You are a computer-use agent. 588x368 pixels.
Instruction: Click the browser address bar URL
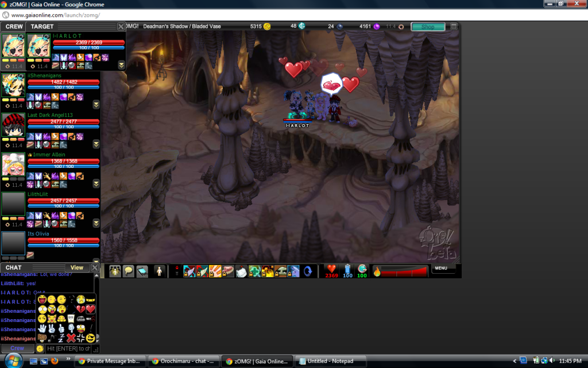coord(56,15)
